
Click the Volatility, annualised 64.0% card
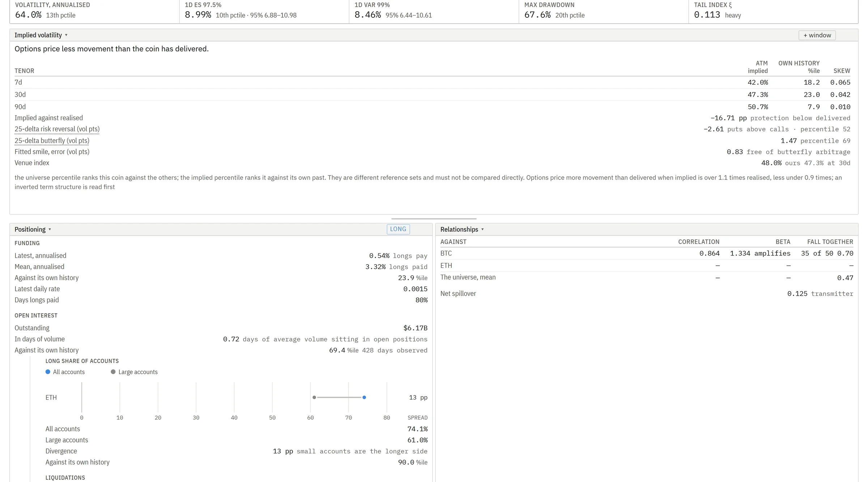click(x=94, y=12)
